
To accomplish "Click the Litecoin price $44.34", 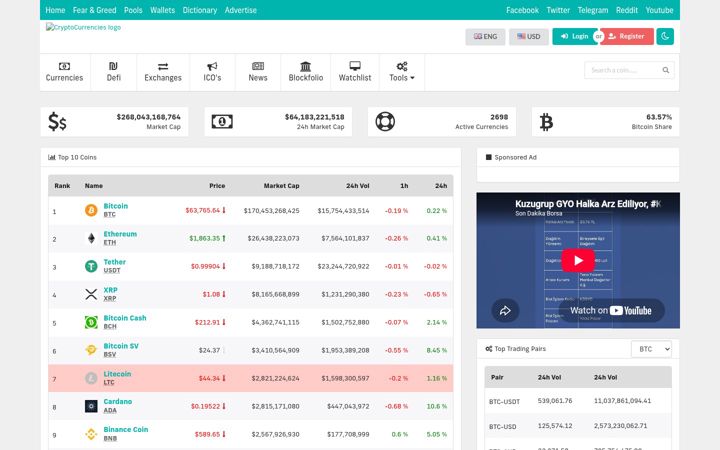I will click(x=212, y=378).
